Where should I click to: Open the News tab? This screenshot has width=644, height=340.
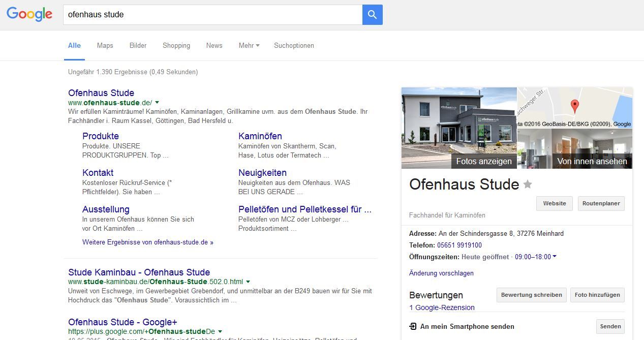(214, 45)
